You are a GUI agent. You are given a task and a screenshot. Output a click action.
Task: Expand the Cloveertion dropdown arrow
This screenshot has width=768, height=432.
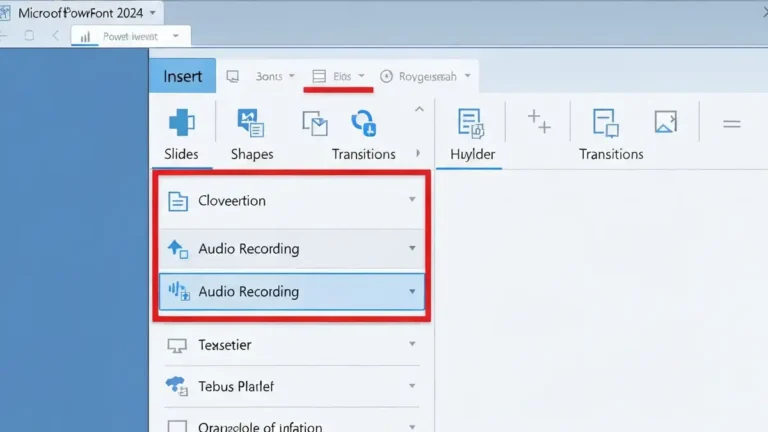[412, 199]
